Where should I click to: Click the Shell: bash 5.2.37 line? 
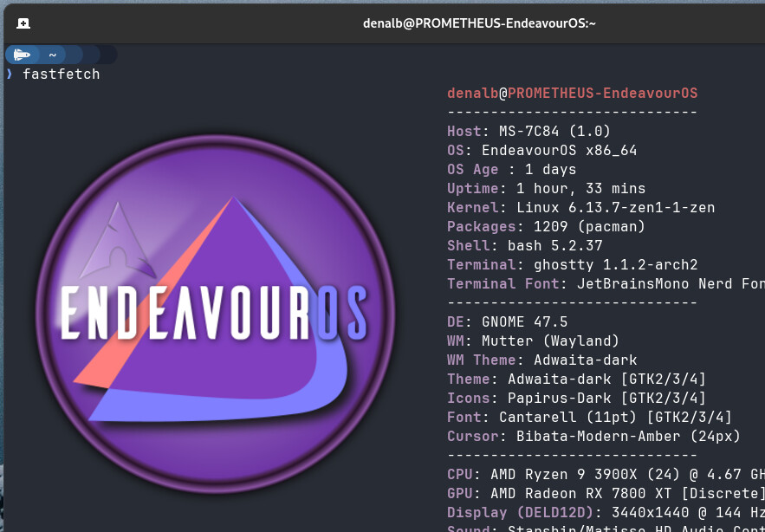525,245
